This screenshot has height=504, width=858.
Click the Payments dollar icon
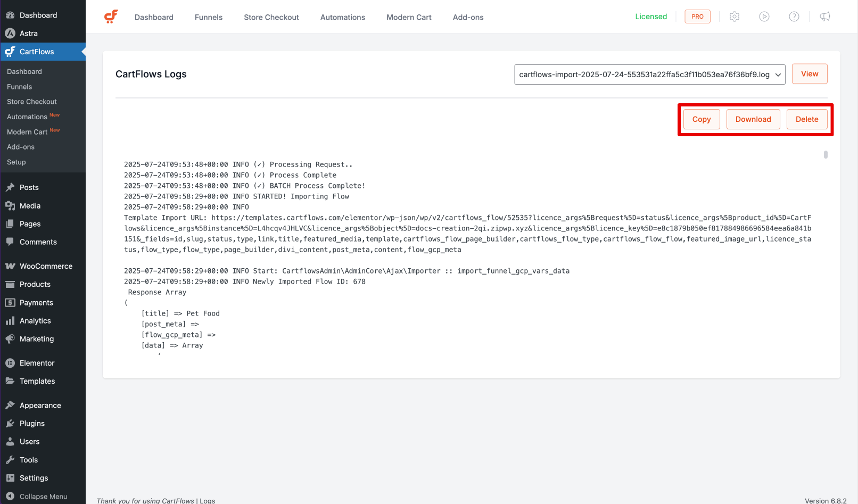(x=10, y=302)
